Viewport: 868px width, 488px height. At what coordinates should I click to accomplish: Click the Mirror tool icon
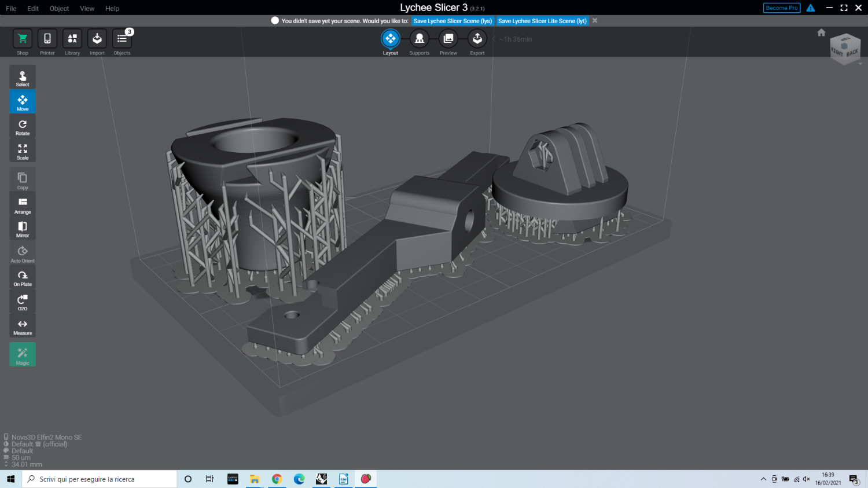coord(23,229)
